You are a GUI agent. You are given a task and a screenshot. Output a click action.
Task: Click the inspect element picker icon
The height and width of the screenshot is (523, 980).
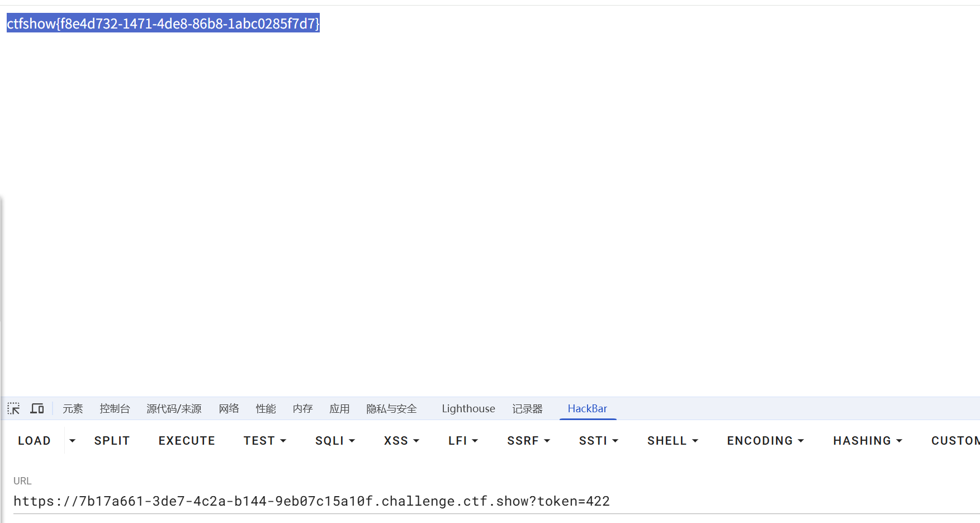click(13, 408)
